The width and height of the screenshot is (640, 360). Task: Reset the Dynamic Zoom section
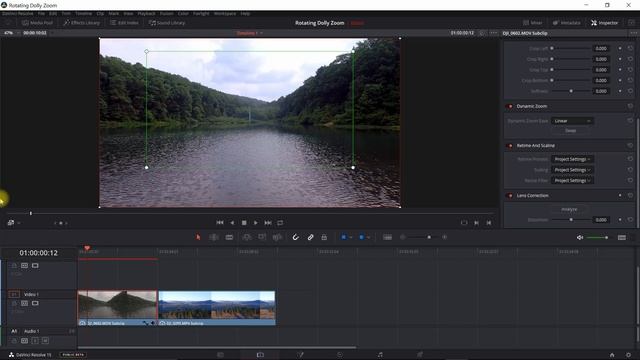[x=630, y=106]
